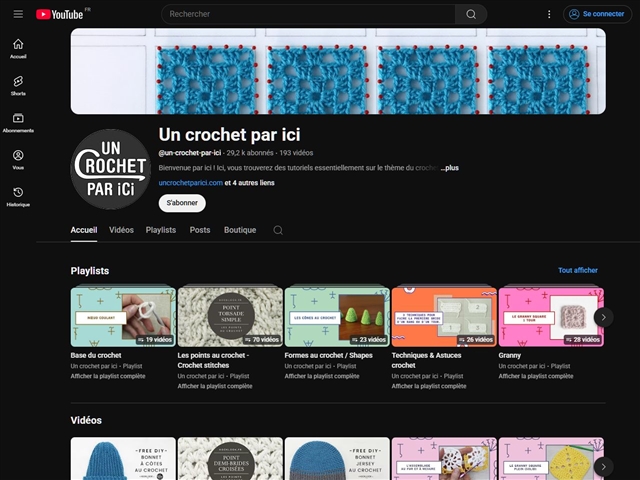
Task: Afficher la playlist complète for Techniques & Astuces
Action: pos(429,386)
